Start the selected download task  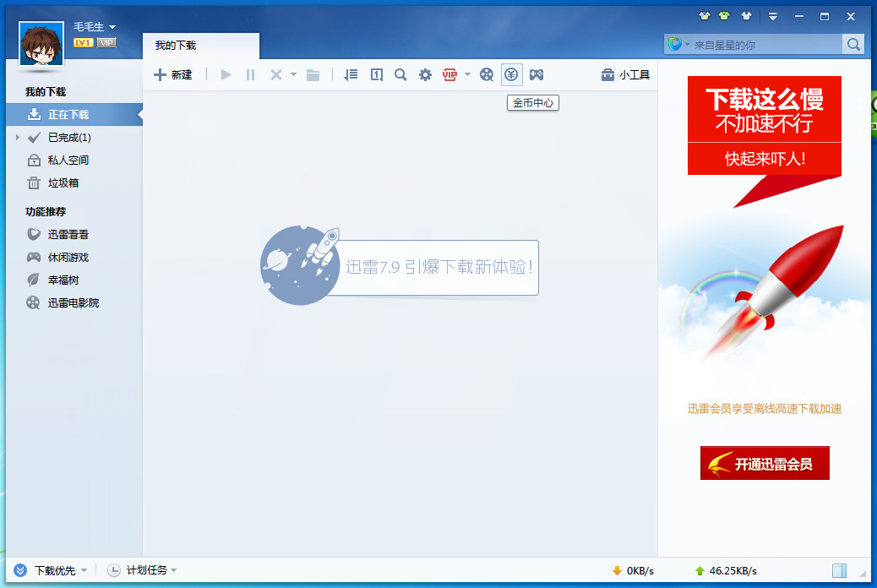point(226,74)
